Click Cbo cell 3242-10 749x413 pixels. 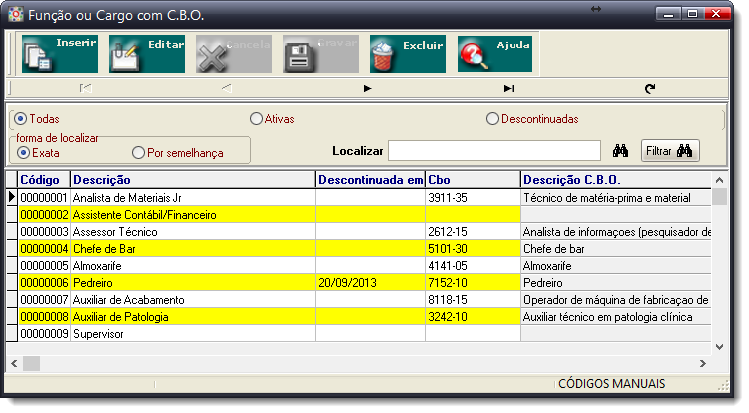coord(472,317)
